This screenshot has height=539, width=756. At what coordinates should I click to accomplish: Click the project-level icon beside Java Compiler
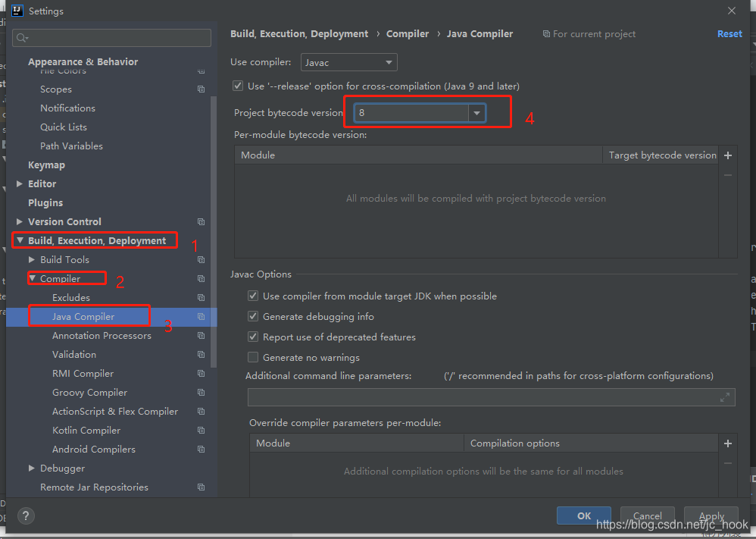[x=201, y=317]
